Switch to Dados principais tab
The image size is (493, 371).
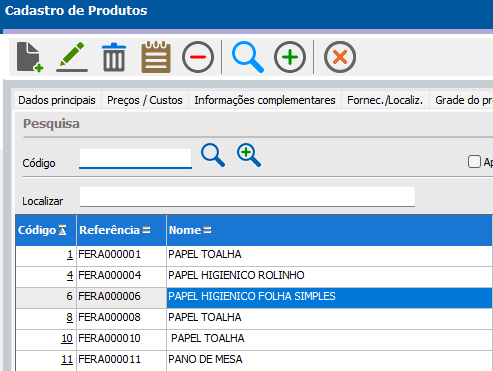click(x=57, y=100)
